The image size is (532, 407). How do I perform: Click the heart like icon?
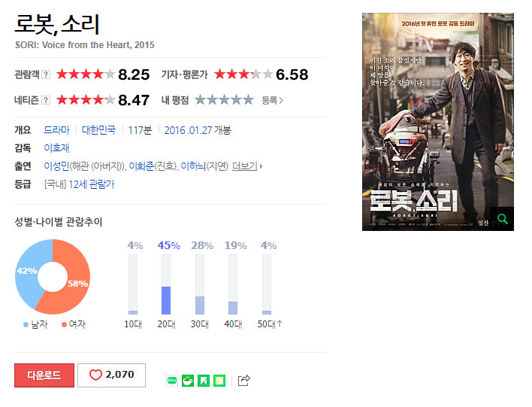tap(95, 375)
